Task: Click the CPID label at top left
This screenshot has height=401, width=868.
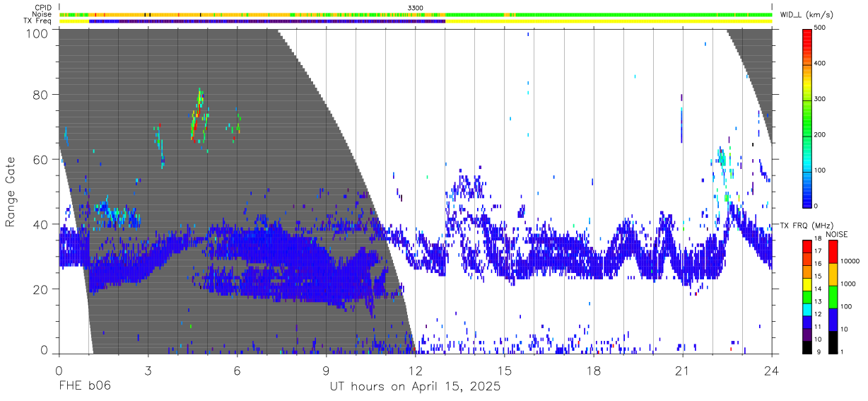Action: click(x=43, y=8)
